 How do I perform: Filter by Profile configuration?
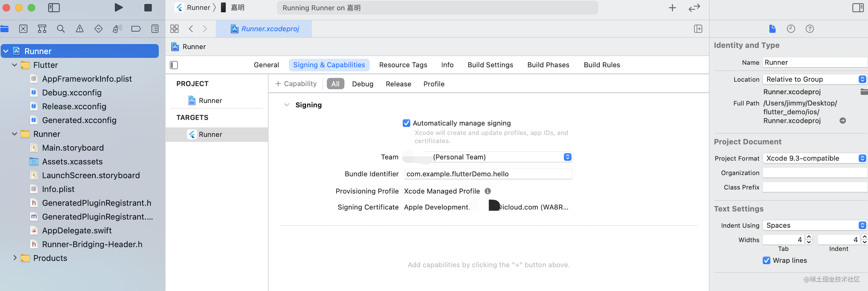point(434,84)
